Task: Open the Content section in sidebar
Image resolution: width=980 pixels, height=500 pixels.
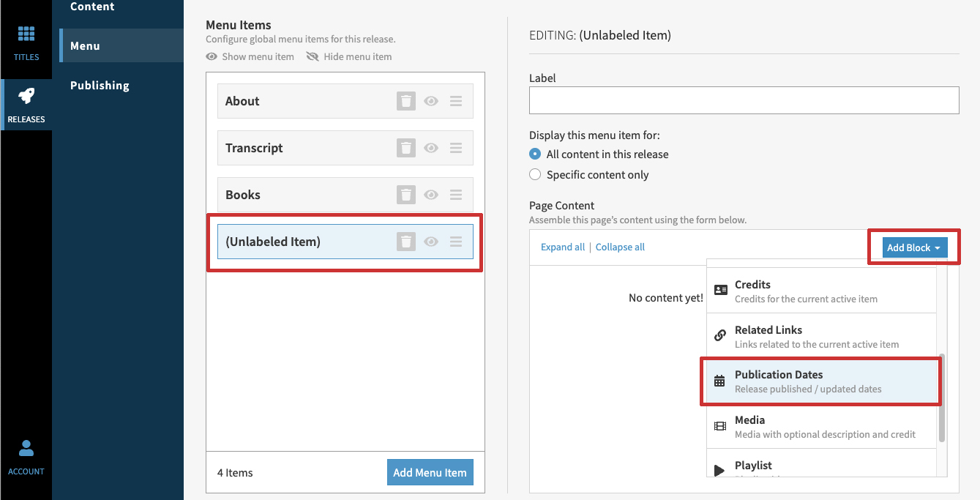Action: click(x=92, y=7)
